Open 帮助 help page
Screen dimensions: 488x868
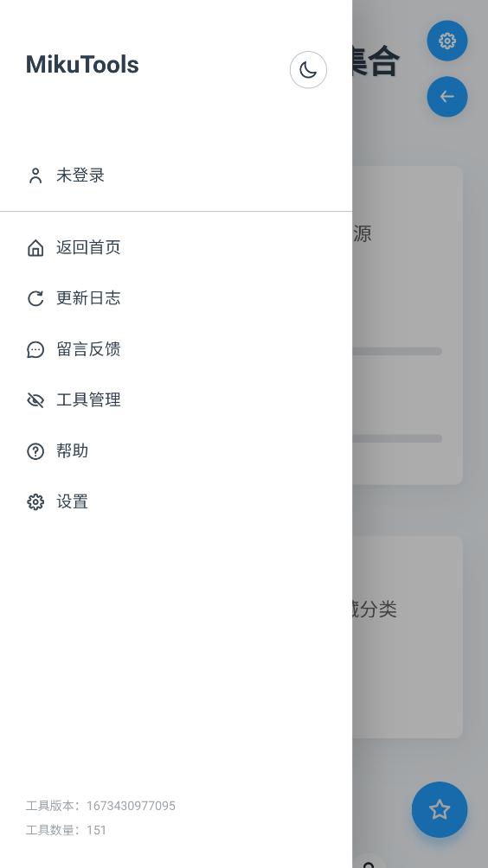coord(177,451)
